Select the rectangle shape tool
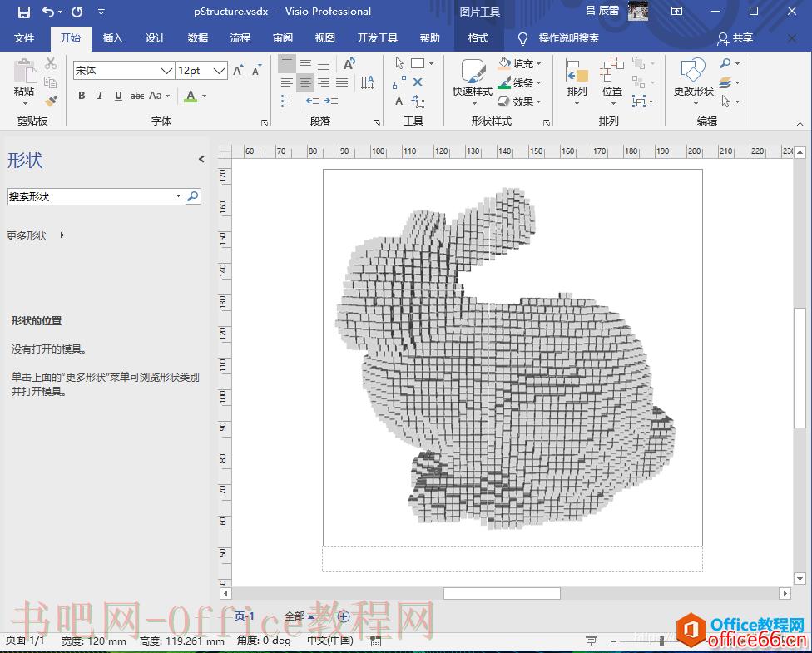 (418, 63)
